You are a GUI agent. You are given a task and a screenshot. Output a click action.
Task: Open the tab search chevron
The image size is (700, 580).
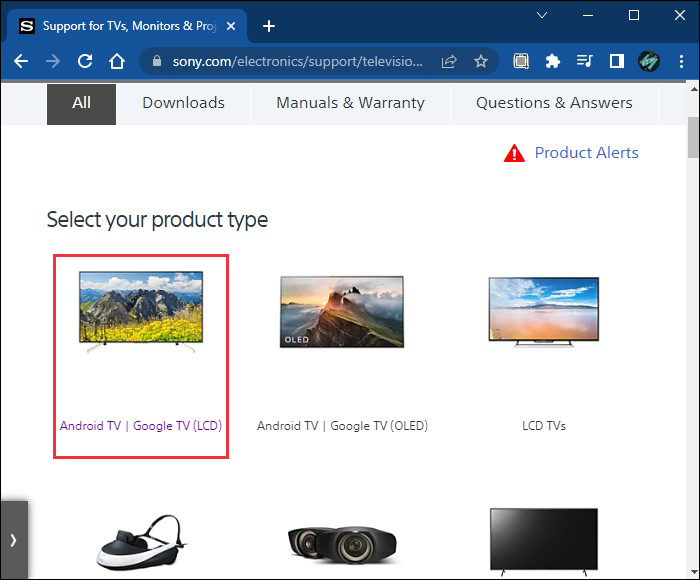tap(542, 15)
